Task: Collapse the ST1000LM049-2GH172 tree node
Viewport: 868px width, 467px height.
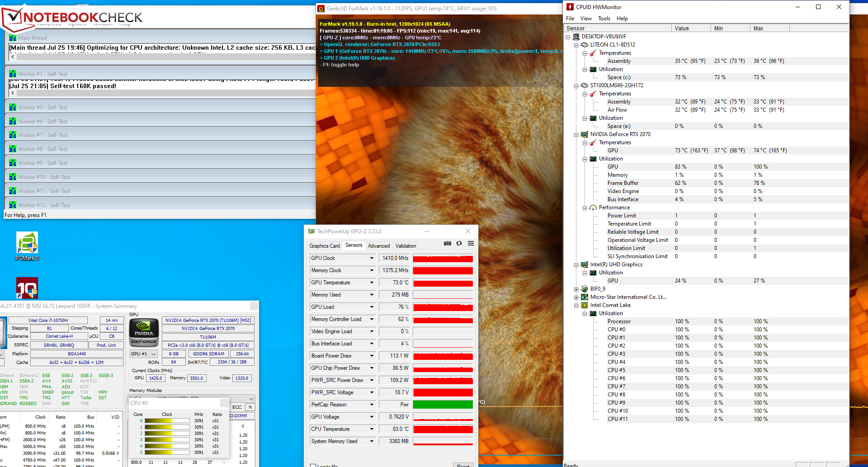Action: [x=576, y=85]
